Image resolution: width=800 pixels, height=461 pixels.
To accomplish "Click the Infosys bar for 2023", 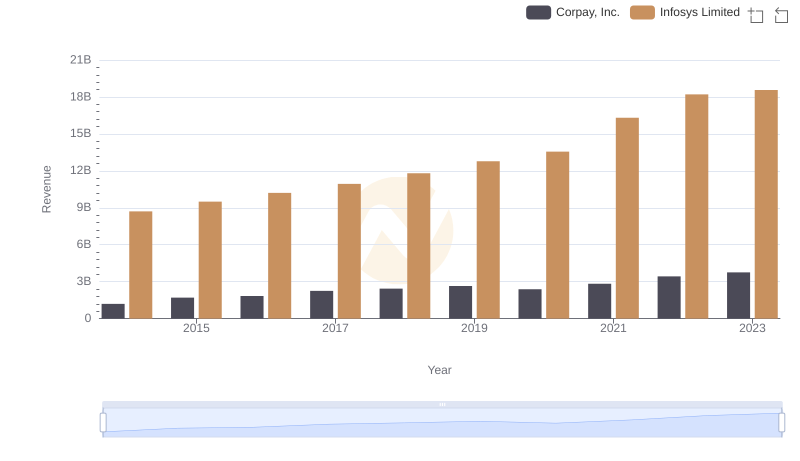I will (x=766, y=204).
